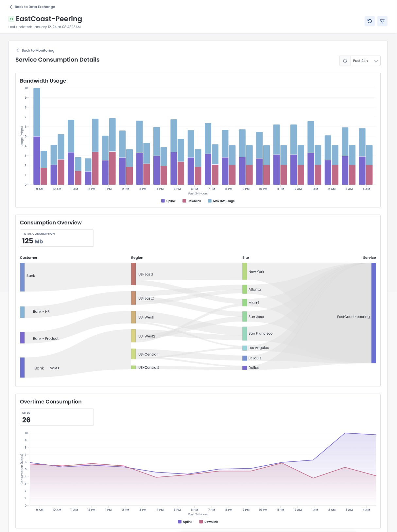Click the refresh icon button
Image resolution: width=397 pixels, height=532 pixels.
370,21
